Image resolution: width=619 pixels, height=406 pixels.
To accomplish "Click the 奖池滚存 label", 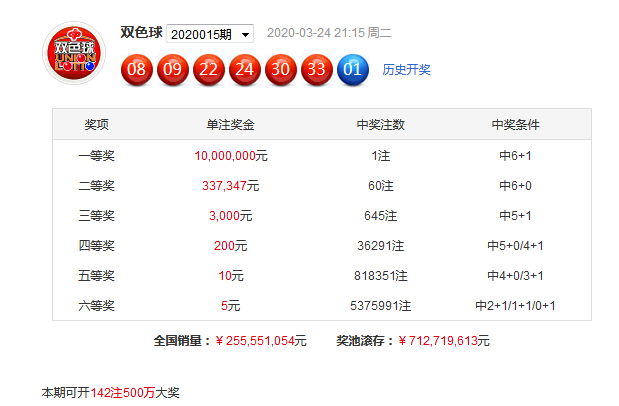I will click(361, 340).
